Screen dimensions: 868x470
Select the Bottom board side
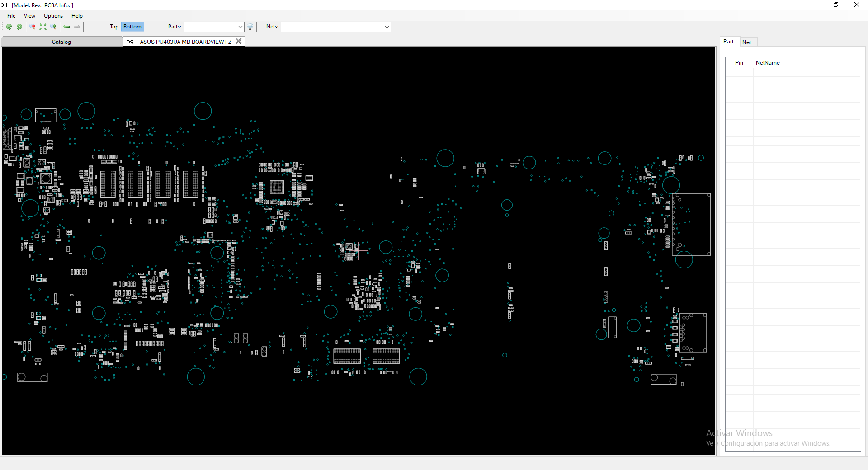coord(132,27)
